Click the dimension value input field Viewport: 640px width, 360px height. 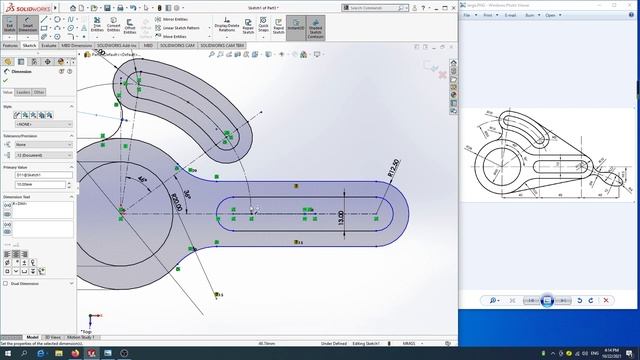(x=40, y=184)
